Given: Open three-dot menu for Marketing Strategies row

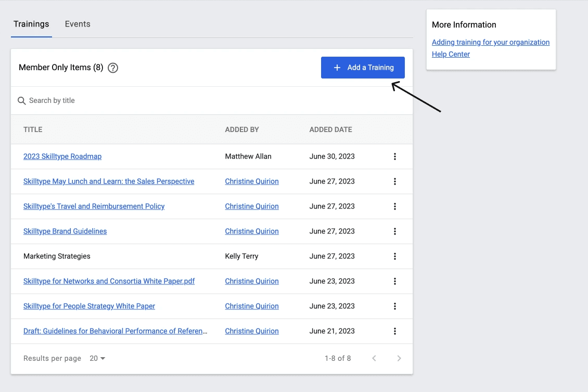Looking at the screenshot, I should pos(395,256).
